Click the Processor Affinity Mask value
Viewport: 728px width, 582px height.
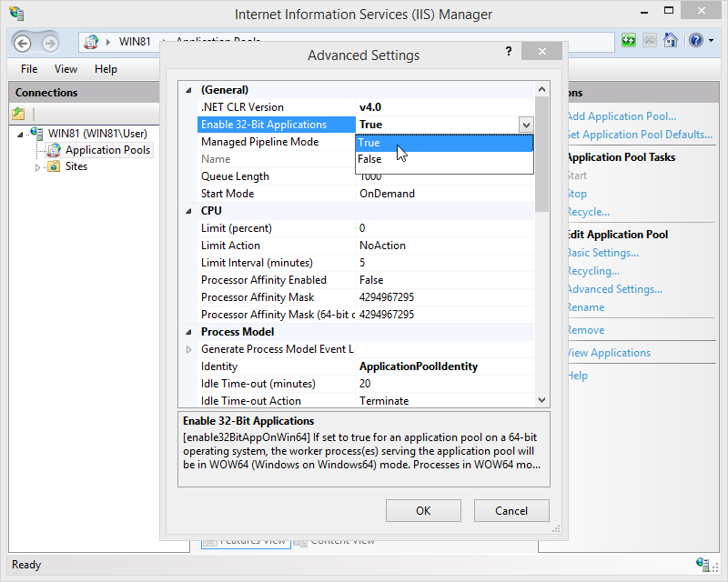coord(386,297)
